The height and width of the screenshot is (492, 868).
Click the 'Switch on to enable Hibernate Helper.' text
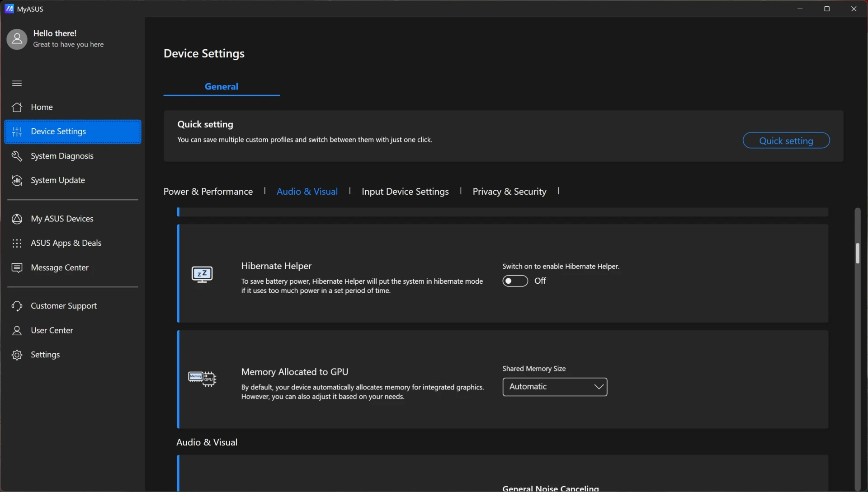pyautogui.click(x=561, y=267)
